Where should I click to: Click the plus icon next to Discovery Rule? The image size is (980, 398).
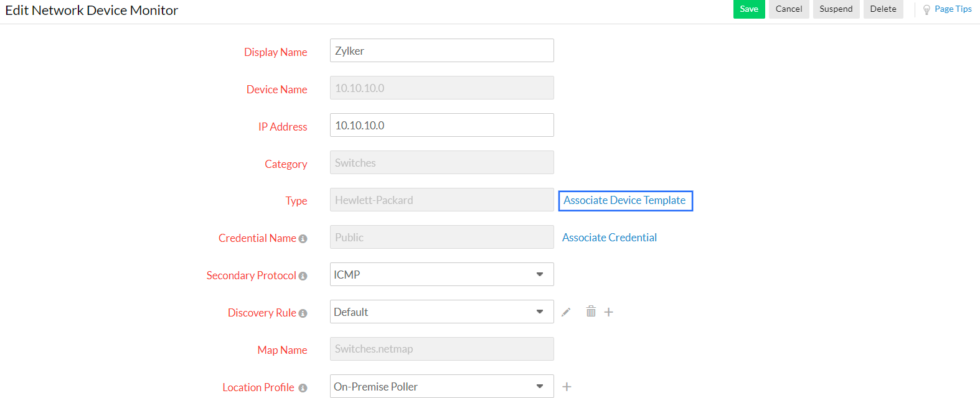click(x=608, y=312)
